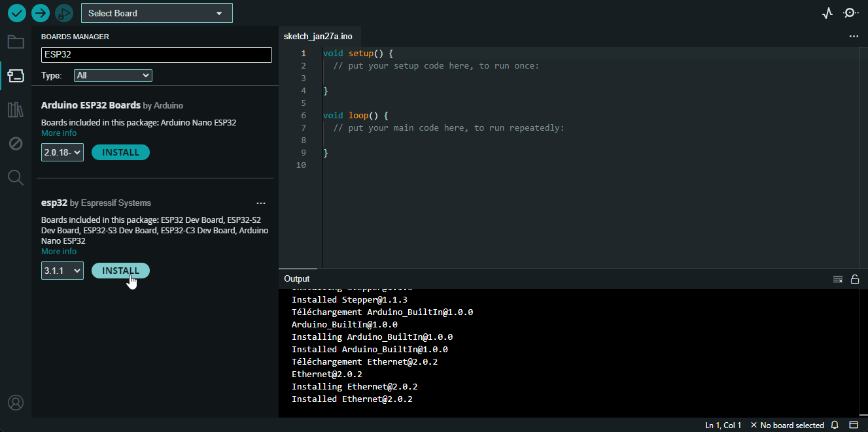Switch to the sketch_jan27a.ino tab
The height and width of the screenshot is (432, 868).
(x=318, y=37)
